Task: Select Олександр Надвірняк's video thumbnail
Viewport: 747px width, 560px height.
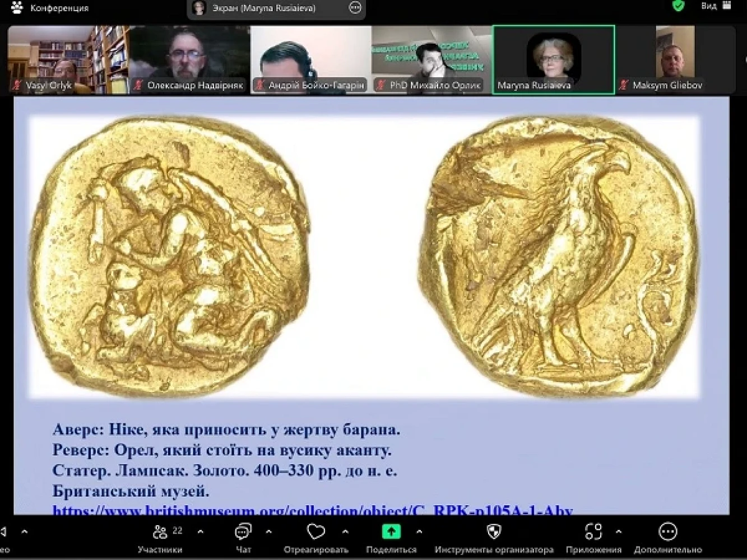Action: pos(189,59)
